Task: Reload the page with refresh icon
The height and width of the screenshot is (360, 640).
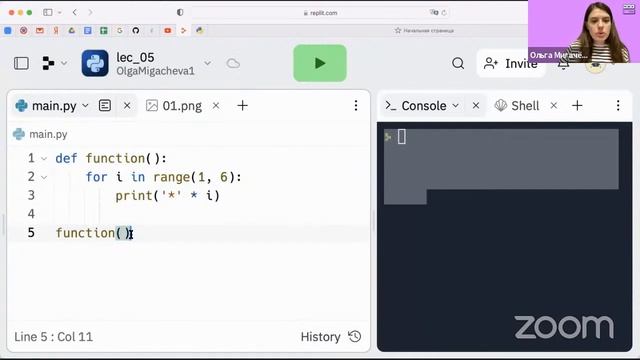Action: coord(444,13)
